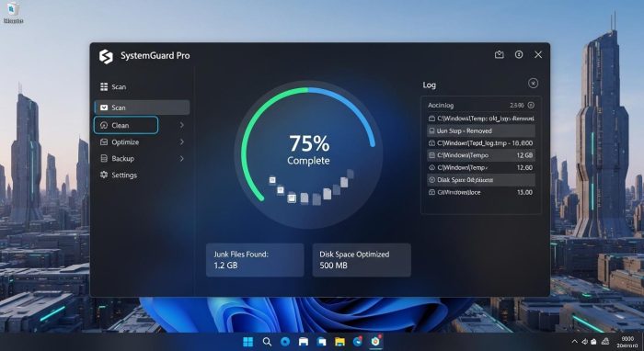Image resolution: width=644 pixels, height=351 pixels.
Task: Click the '15.00' value in the log
Action: [x=524, y=192]
